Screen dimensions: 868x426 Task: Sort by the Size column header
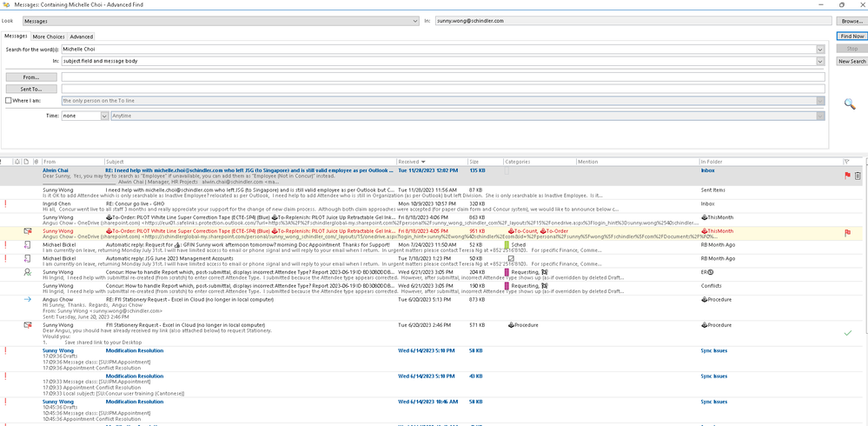(486, 162)
